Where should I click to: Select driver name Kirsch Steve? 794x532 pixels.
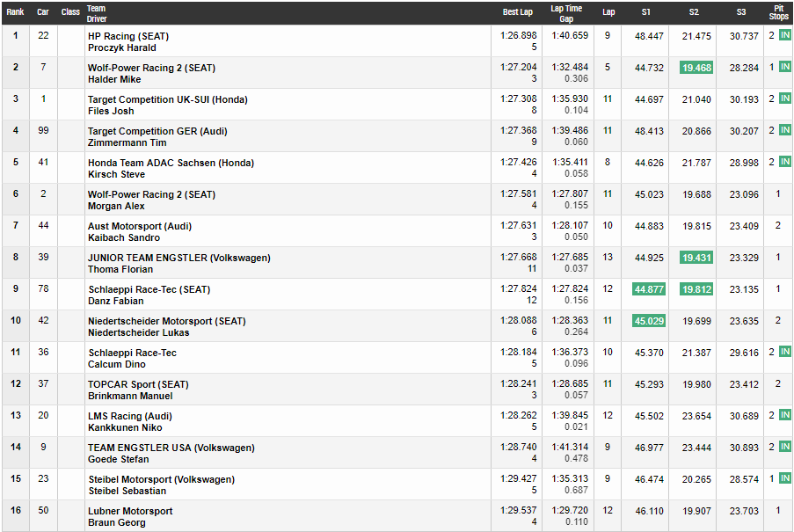point(116,174)
